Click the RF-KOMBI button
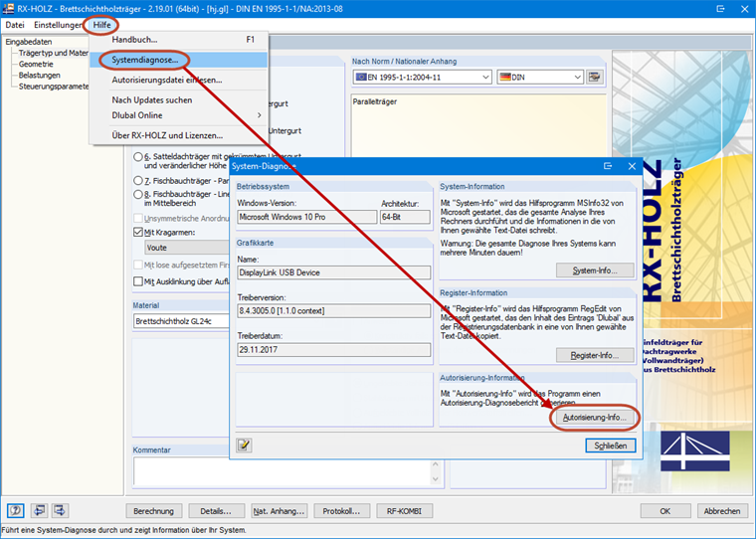This screenshot has width=756, height=539. click(404, 511)
